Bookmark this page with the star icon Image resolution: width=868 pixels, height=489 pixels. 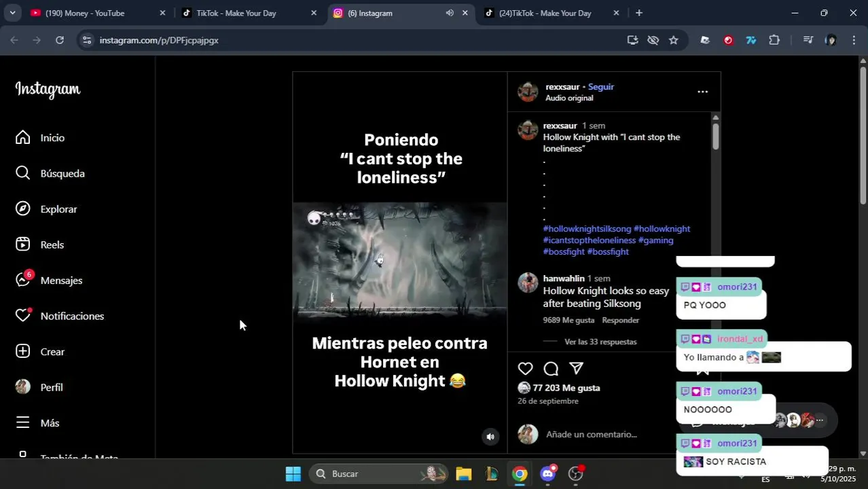pos(673,40)
